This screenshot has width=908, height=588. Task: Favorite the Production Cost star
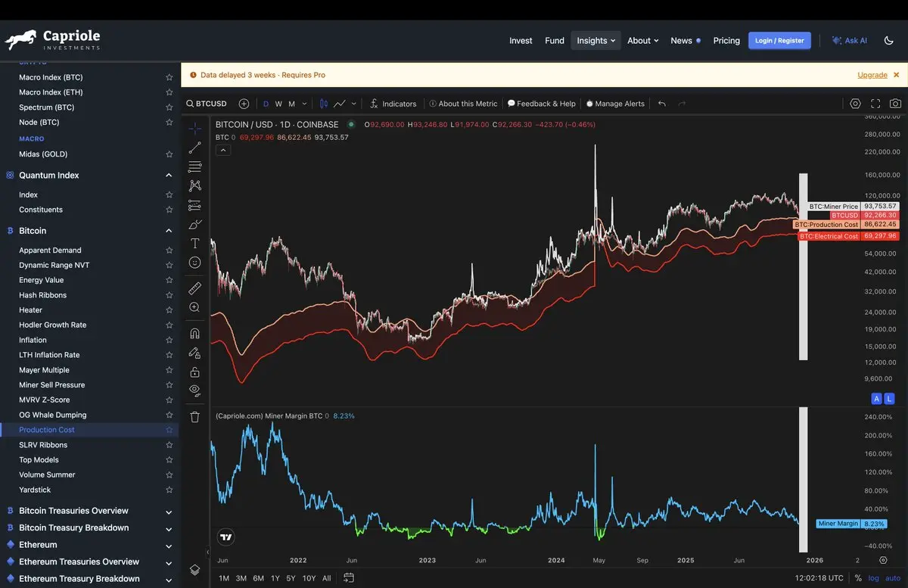pyautogui.click(x=169, y=430)
